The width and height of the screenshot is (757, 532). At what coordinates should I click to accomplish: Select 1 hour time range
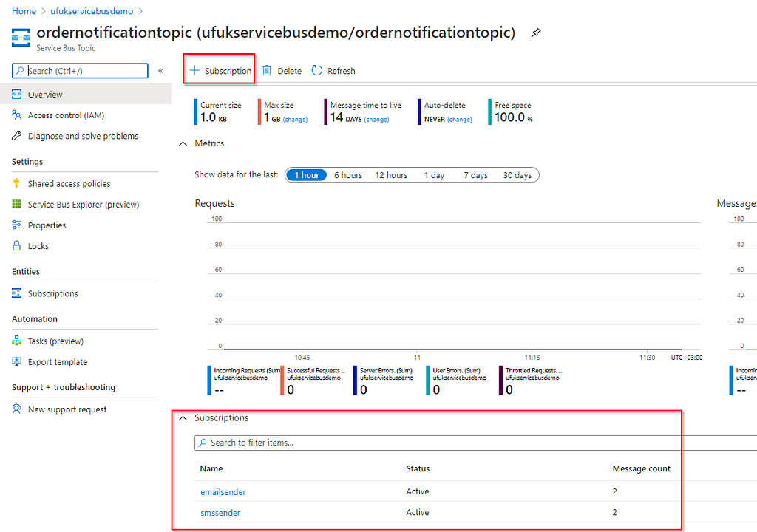[307, 175]
